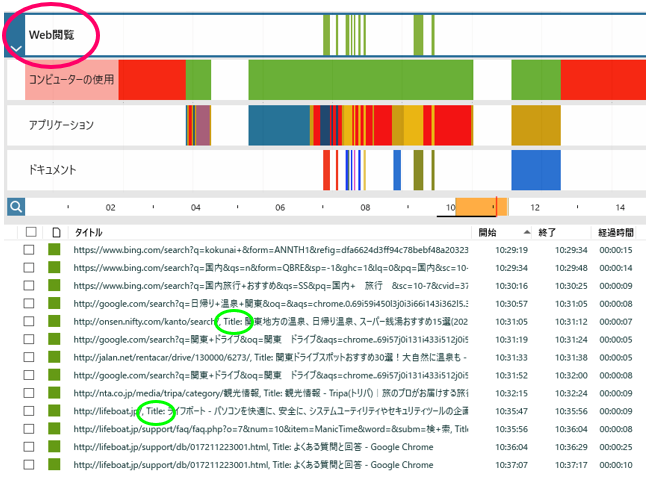Screen dimensions: 646x480
Task: Click the 10:35:47 start time cell
Action: 511,411
